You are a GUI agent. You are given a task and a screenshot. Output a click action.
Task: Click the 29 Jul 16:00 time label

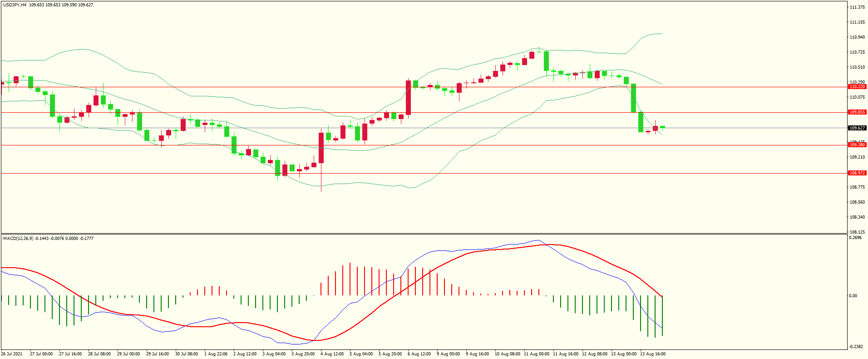click(x=158, y=354)
